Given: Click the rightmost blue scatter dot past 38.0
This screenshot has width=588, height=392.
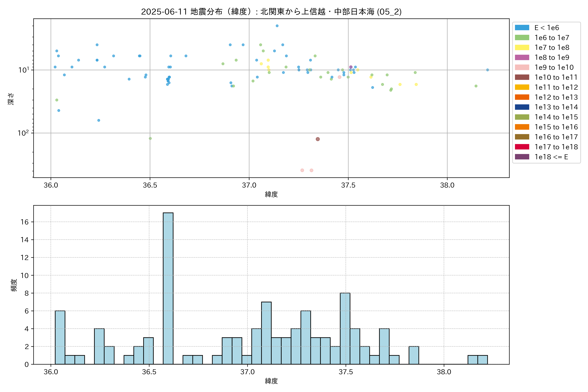Looking at the screenshot, I should (488, 70).
